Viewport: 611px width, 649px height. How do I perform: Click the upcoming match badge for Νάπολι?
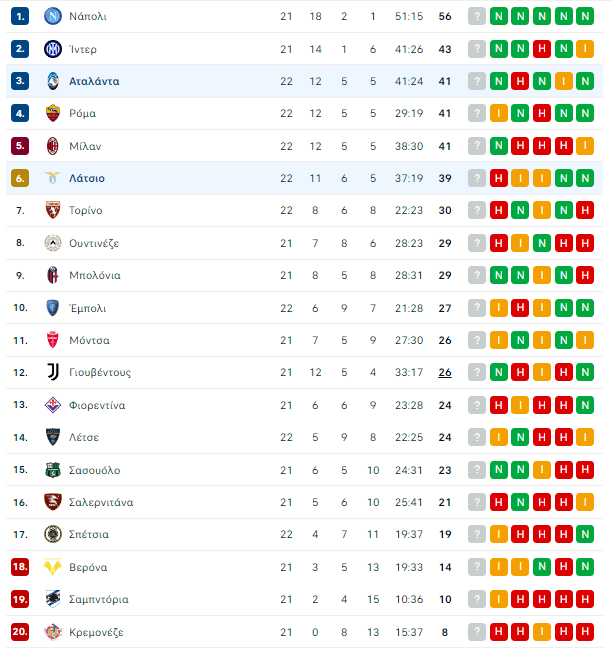[477, 16]
